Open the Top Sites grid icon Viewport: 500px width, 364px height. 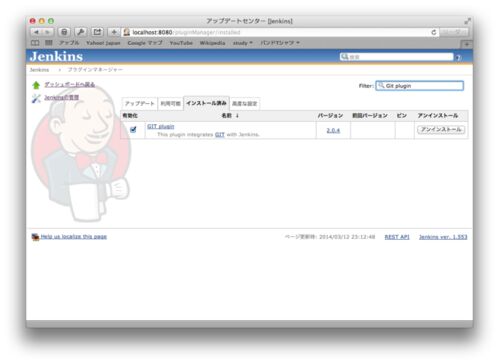coord(49,43)
